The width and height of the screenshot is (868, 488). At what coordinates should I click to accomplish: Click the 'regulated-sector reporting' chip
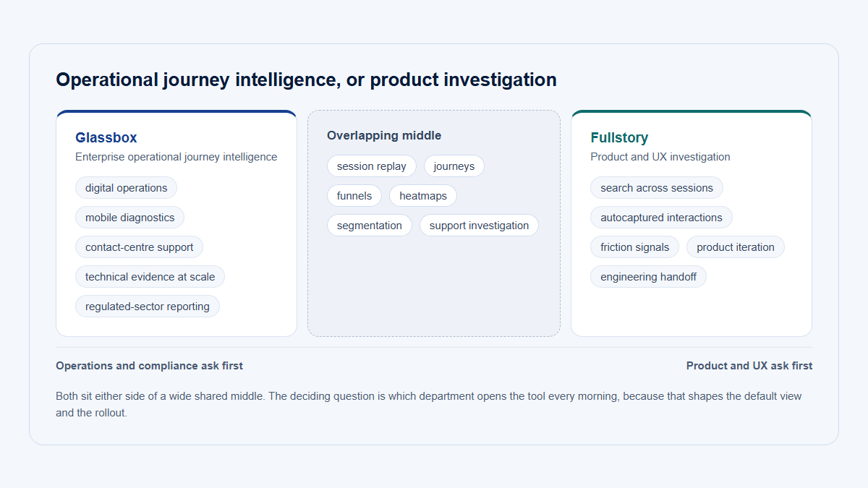pos(147,307)
